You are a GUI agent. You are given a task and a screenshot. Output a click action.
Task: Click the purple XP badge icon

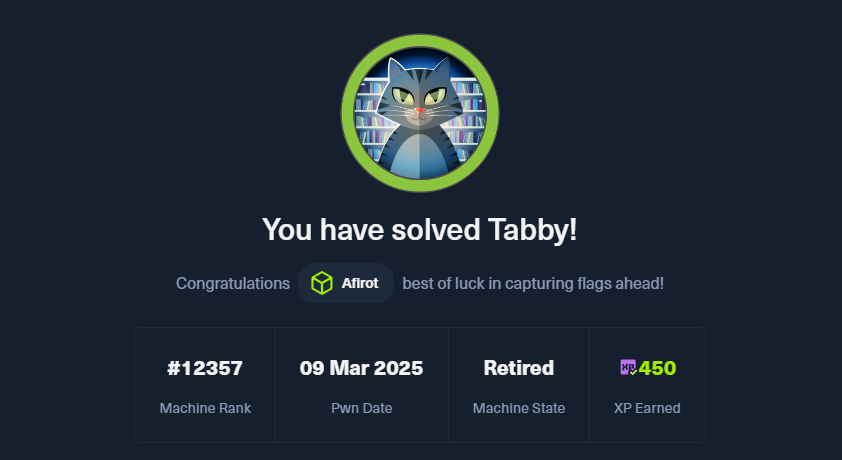click(628, 368)
